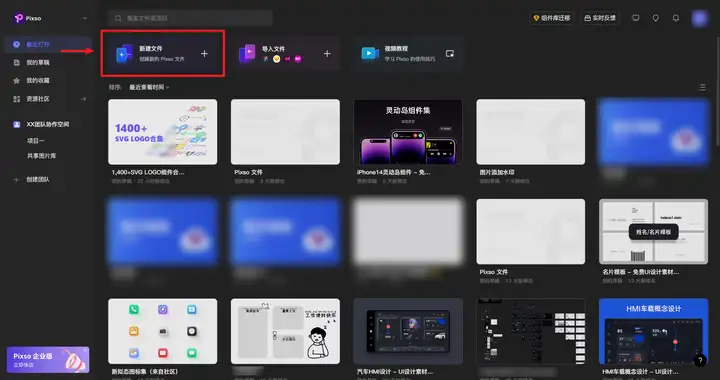Click the plus sign on 导入文件 card
This screenshot has width=720, height=380.
327,54
